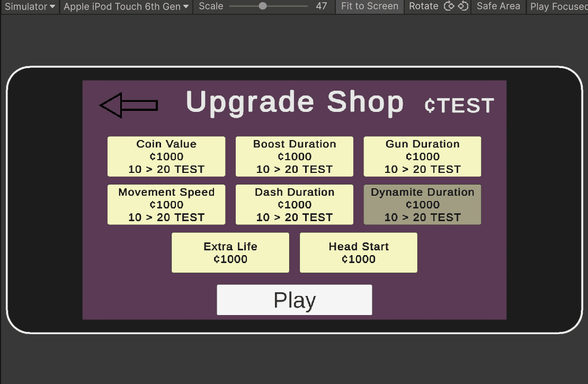Buy an Extra Life
This screenshot has height=384, width=588.
[x=230, y=252]
